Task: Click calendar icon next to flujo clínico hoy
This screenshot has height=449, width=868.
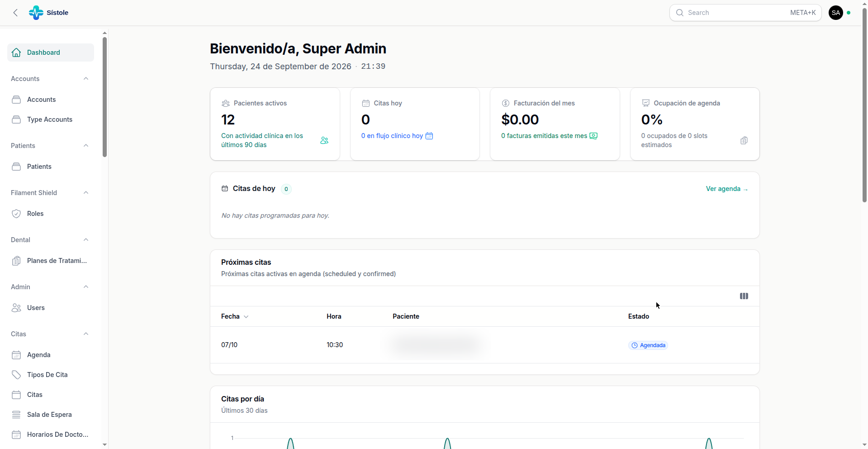Action: (x=429, y=136)
